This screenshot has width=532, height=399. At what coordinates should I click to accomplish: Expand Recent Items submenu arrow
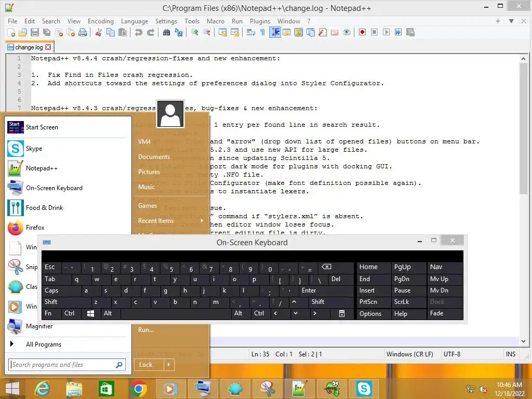coord(202,221)
